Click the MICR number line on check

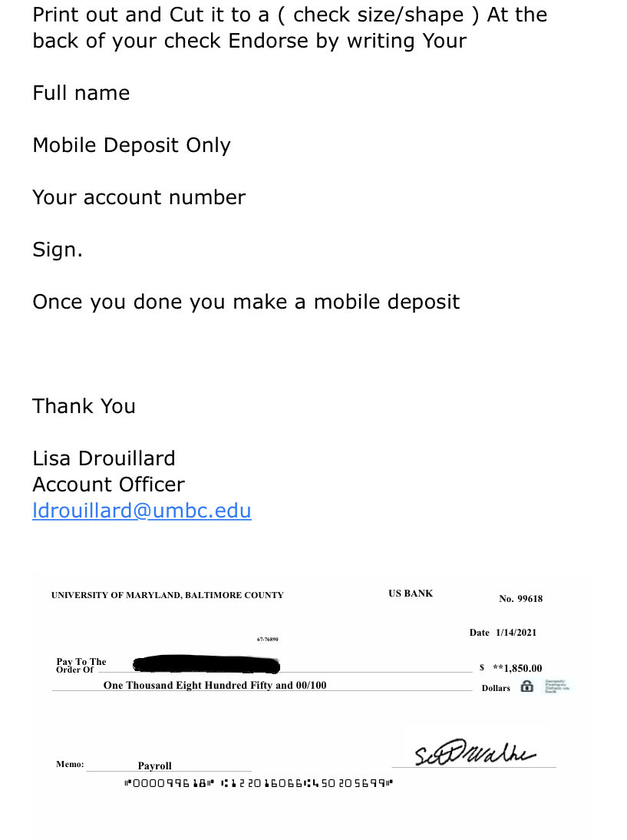click(x=258, y=784)
